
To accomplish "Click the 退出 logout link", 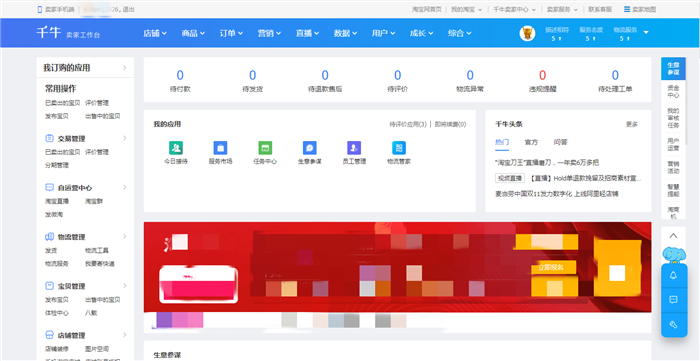I will click(x=128, y=9).
